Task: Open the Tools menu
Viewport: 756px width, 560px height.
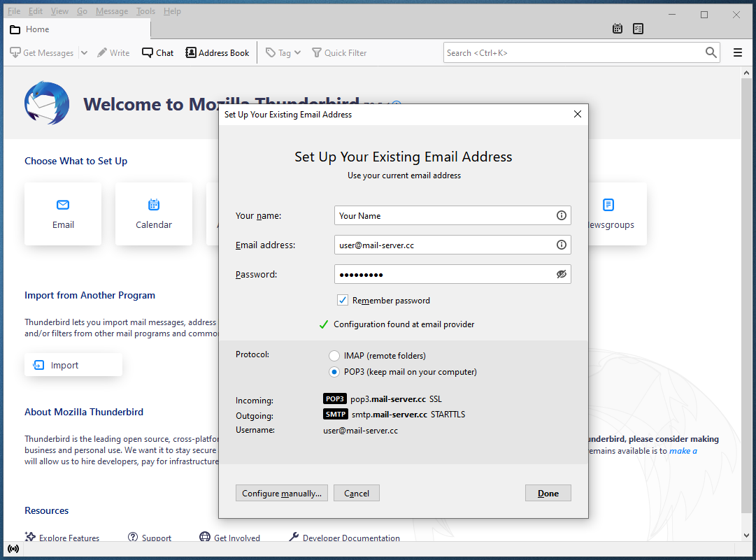Action: (x=145, y=11)
